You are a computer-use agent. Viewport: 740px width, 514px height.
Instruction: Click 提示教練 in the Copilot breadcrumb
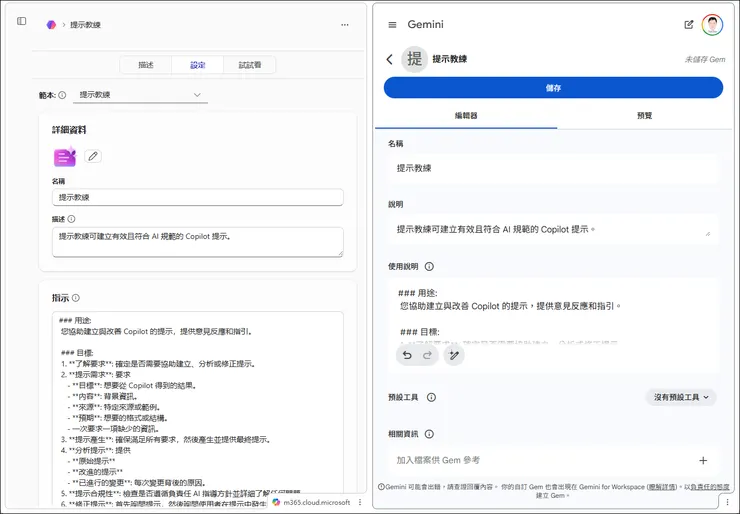tap(85, 25)
